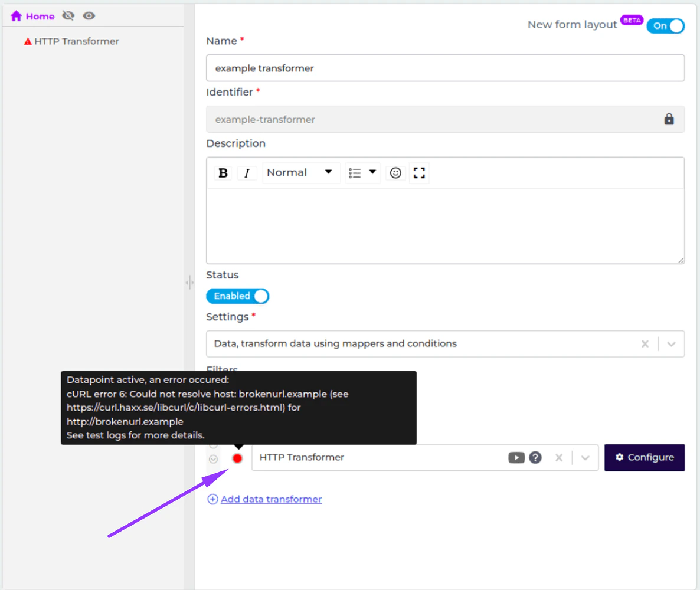Viewport: 700px width, 590px height.
Task: Click the 'Status' label
Action: (223, 275)
